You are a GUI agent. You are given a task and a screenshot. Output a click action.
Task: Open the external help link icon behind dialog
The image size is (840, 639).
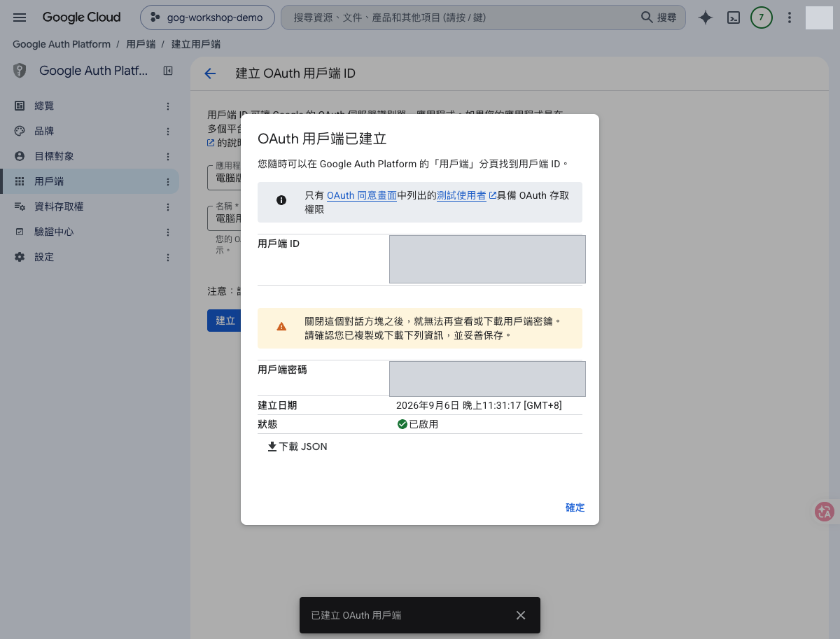coord(211,143)
